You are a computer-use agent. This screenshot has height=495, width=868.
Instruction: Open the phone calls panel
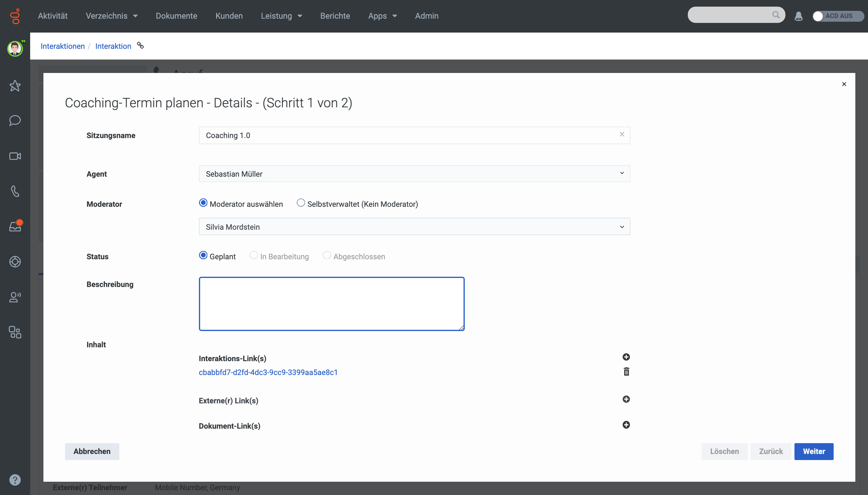14,191
